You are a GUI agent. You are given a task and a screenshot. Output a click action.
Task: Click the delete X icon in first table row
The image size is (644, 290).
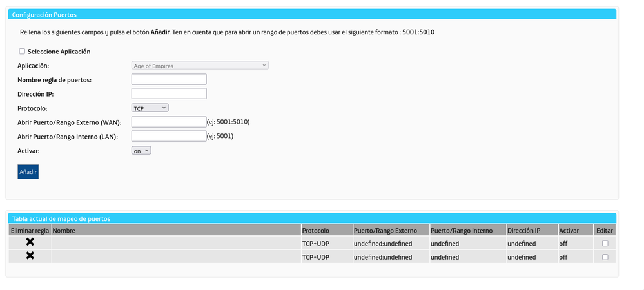point(30,242)
